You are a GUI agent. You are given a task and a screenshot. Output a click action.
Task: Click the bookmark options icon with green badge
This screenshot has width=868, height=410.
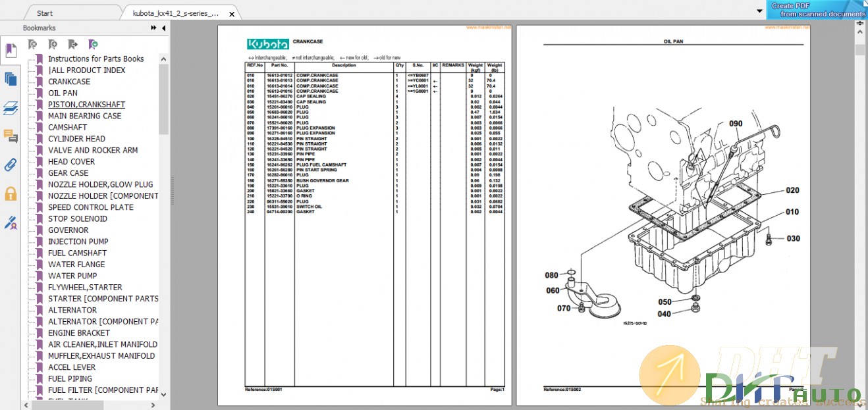point(93,44)
